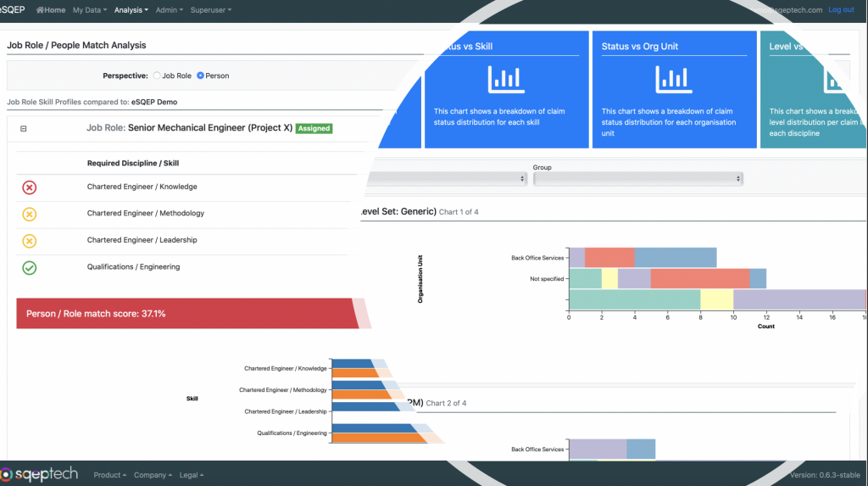Open the Superuser menu
868x486 pixels.
(x=211, y=10)
